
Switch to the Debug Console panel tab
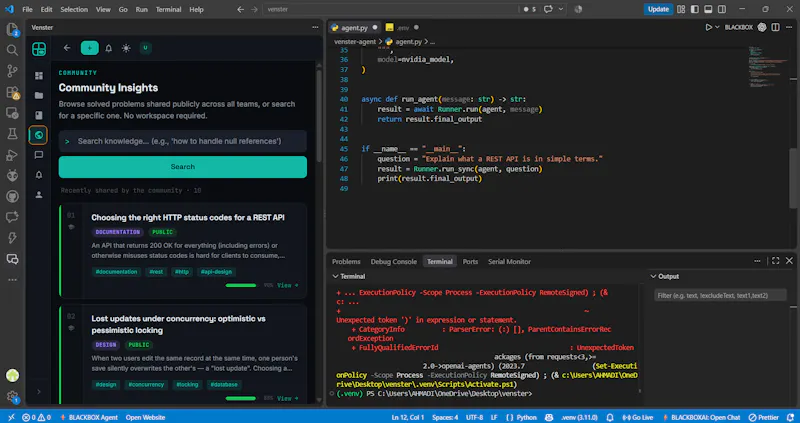[x=393, y=261]
